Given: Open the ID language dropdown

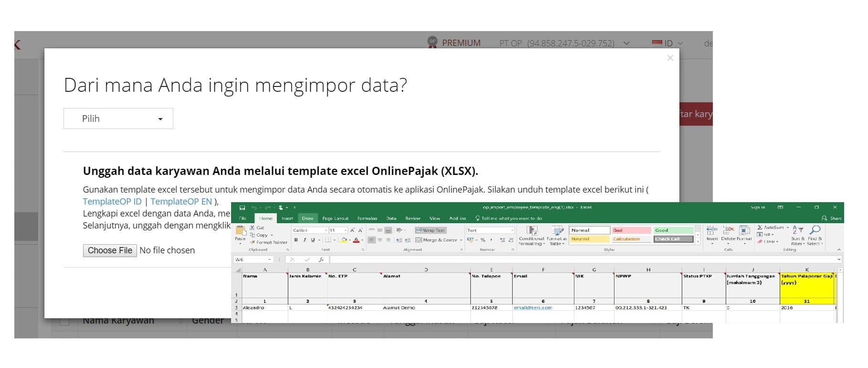Looking at the screenshot, I should click(x=667, y=43).
